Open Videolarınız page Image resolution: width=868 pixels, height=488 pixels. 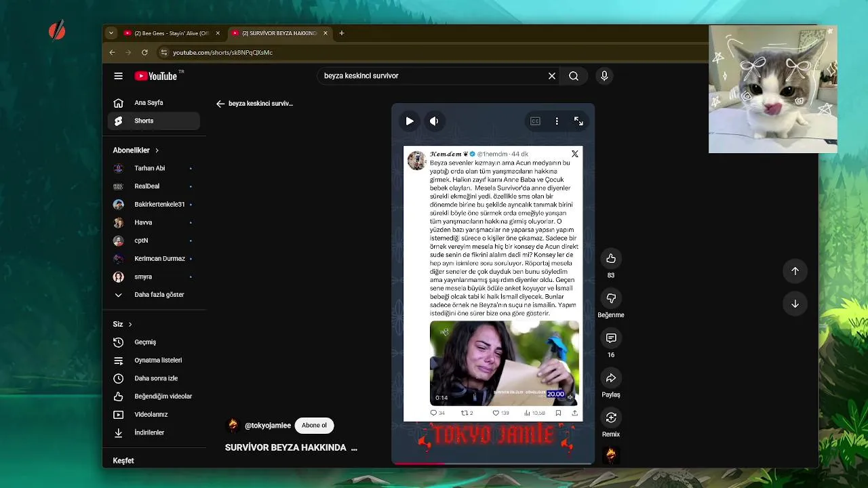(154, 414)
